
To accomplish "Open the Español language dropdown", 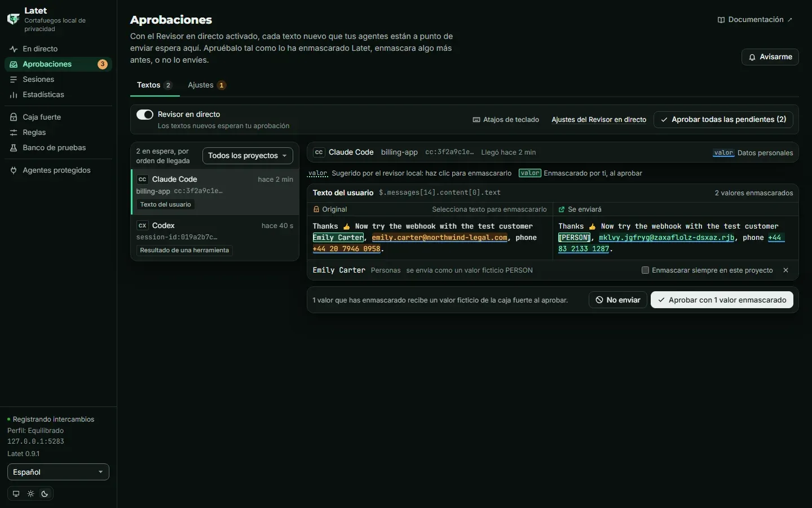I will coord(58,472).
